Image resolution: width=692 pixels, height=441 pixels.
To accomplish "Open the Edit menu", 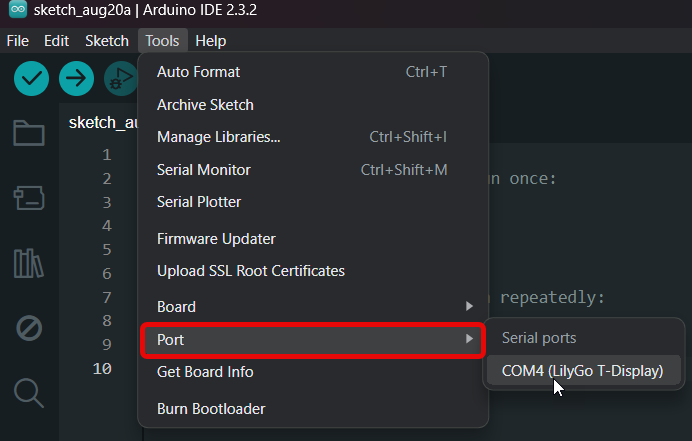I will pyautogui.click(x=56, y=41).
